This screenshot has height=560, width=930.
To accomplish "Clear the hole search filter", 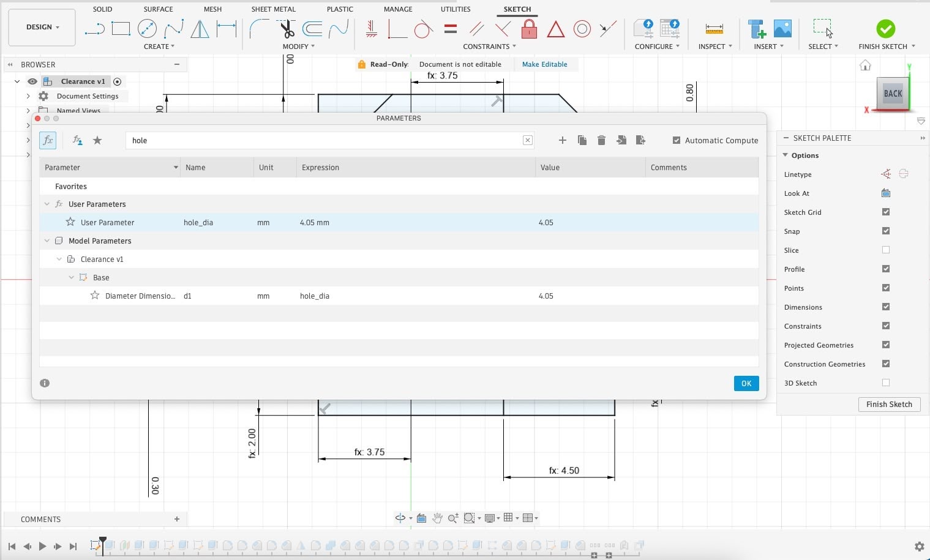I will [x=527, y=140].
